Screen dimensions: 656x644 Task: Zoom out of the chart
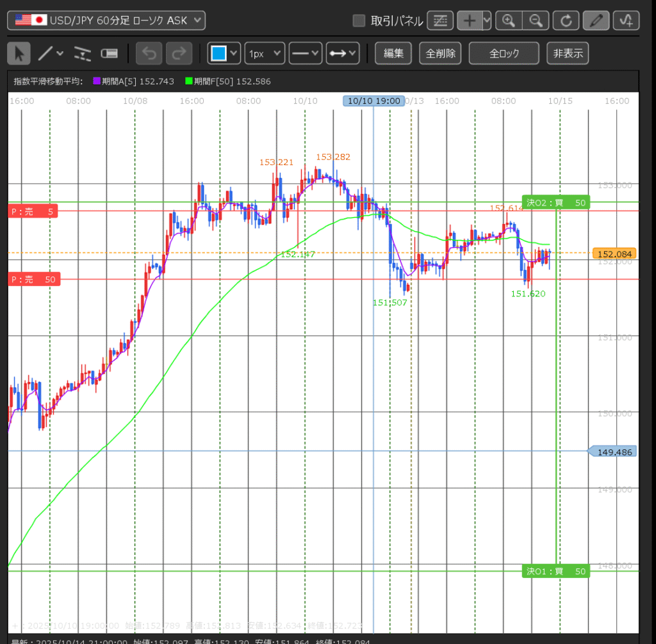[536, 20]
